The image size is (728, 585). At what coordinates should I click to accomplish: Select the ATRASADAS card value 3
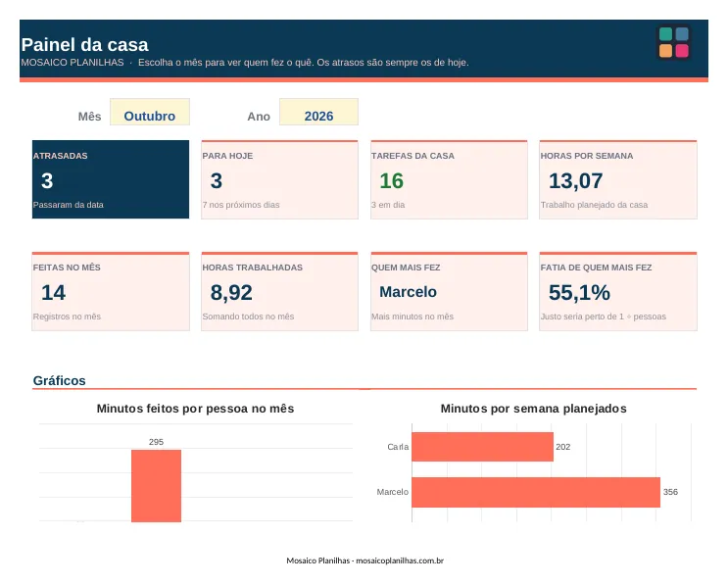(47, 180)
